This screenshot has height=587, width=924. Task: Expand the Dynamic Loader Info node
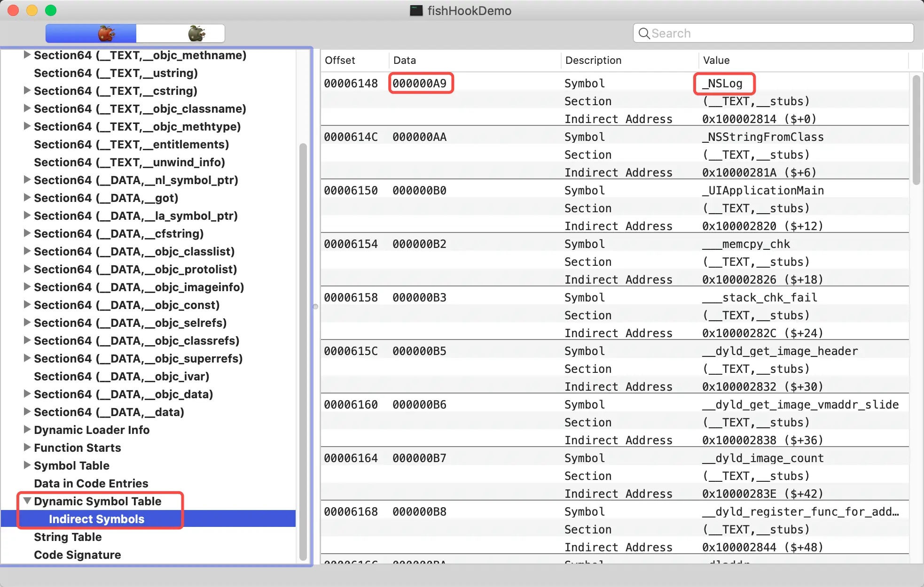pyautogui.click(x=27, y=430)
